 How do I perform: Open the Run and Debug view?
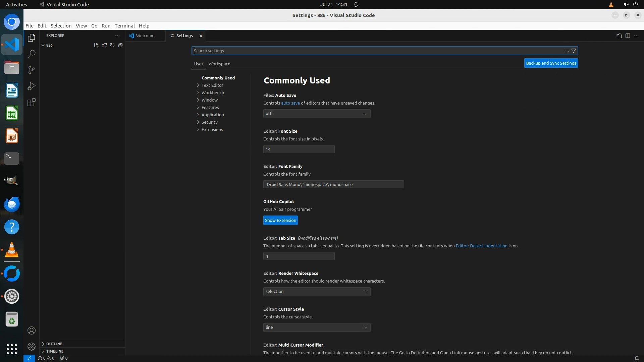(32, 86)
